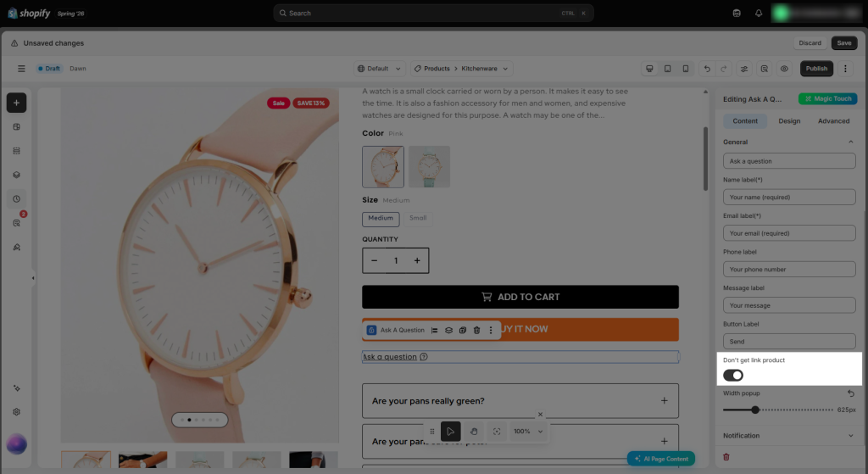This screenshot has width=868, height=474.
Task: Switch to the Advanced tab
Action: (x=833, y=121)
